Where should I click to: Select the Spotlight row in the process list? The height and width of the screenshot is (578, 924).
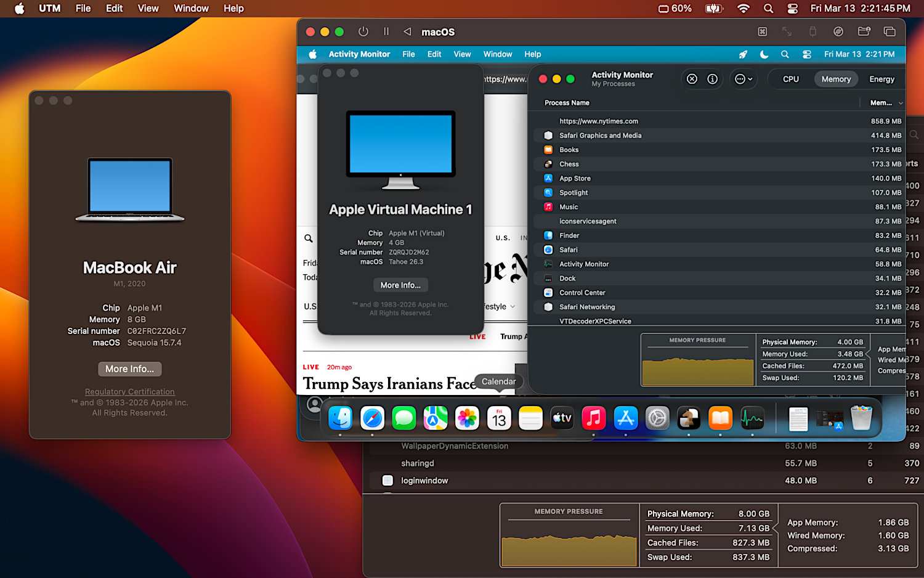719,193
